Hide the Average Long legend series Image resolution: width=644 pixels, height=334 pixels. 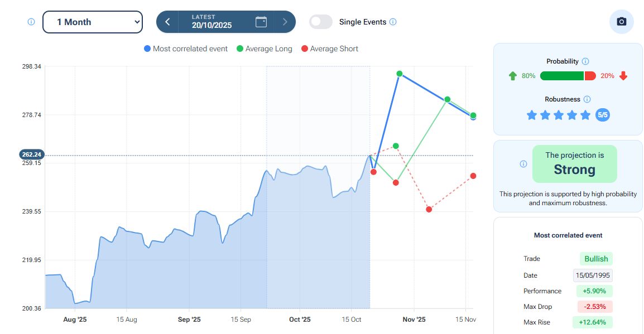pyautogui.click(x=264, y=49)
